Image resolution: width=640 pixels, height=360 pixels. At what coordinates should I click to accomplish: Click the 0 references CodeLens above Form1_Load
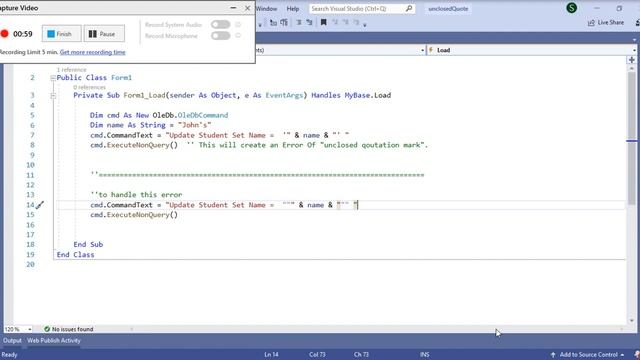[x=89, y=87]
